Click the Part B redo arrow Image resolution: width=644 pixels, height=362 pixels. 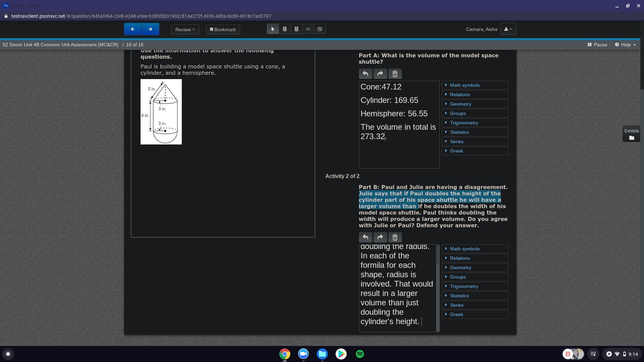tap(380, 237)
